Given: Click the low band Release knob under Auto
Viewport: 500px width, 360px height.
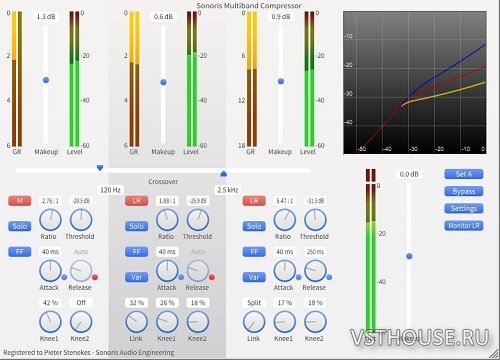Looking at the screenshot, I should (x=81, y=271).
